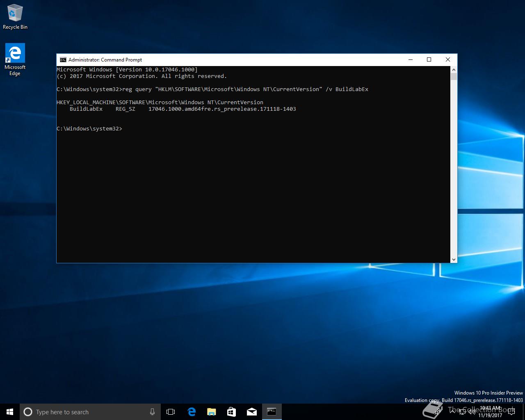
Task: Open the volume speaker tray icon
Action: [472, 411]
